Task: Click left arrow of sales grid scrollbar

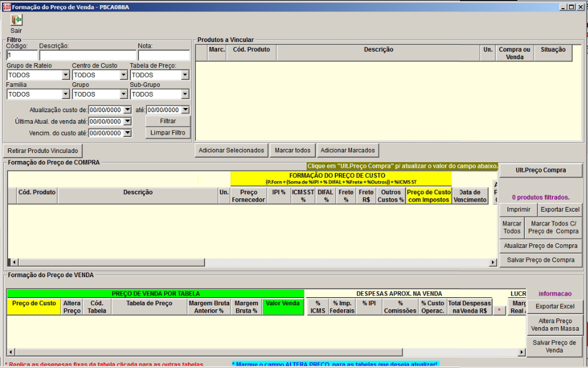Action: click(11, 352)
